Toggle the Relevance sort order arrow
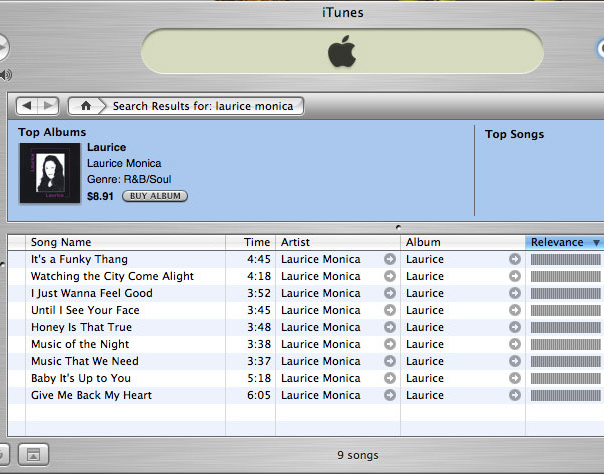 (596, 243)
